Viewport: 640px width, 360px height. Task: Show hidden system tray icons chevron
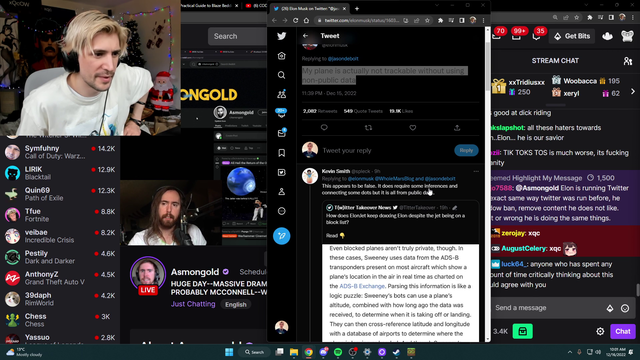tap(569, 352)
